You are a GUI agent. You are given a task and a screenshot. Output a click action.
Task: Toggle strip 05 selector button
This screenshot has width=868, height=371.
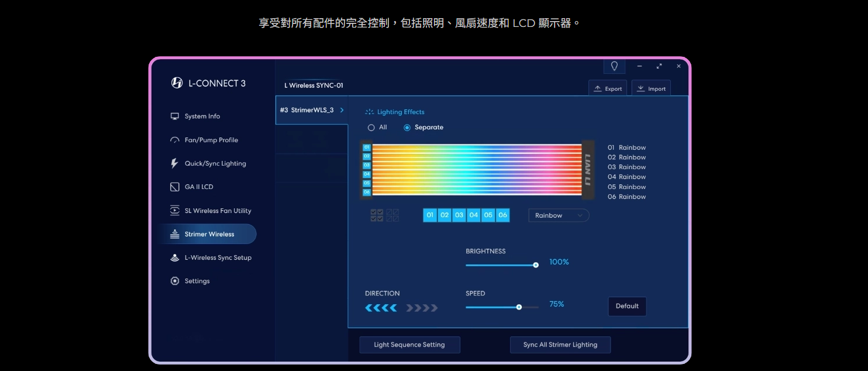[x=488, y=215]
